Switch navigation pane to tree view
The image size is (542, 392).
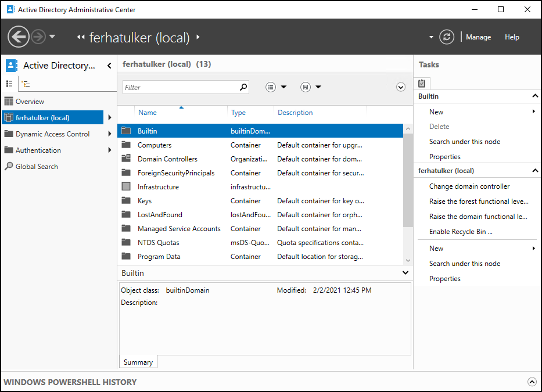click(26, 84)
